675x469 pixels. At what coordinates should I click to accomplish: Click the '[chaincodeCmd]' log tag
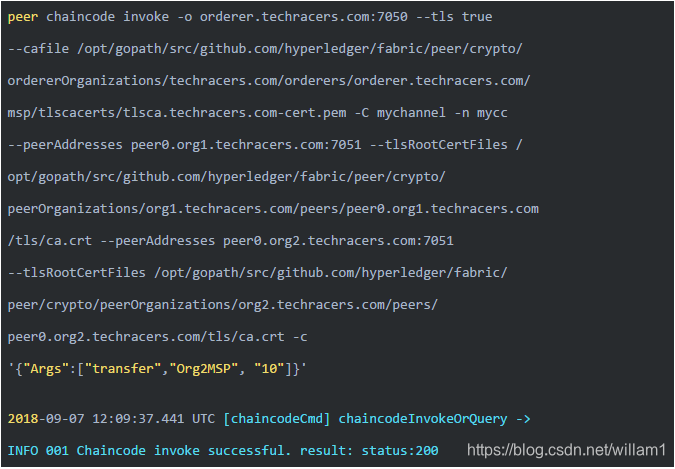276,419
